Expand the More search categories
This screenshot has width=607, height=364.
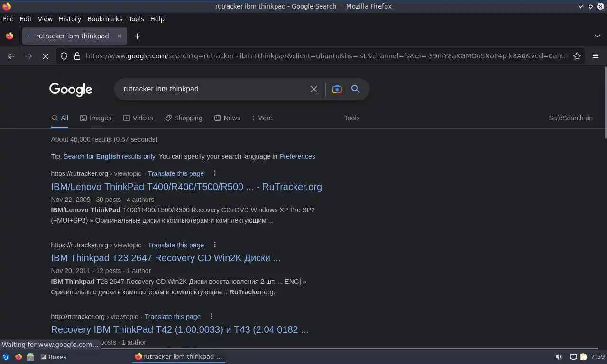click(x=262, y=118)
